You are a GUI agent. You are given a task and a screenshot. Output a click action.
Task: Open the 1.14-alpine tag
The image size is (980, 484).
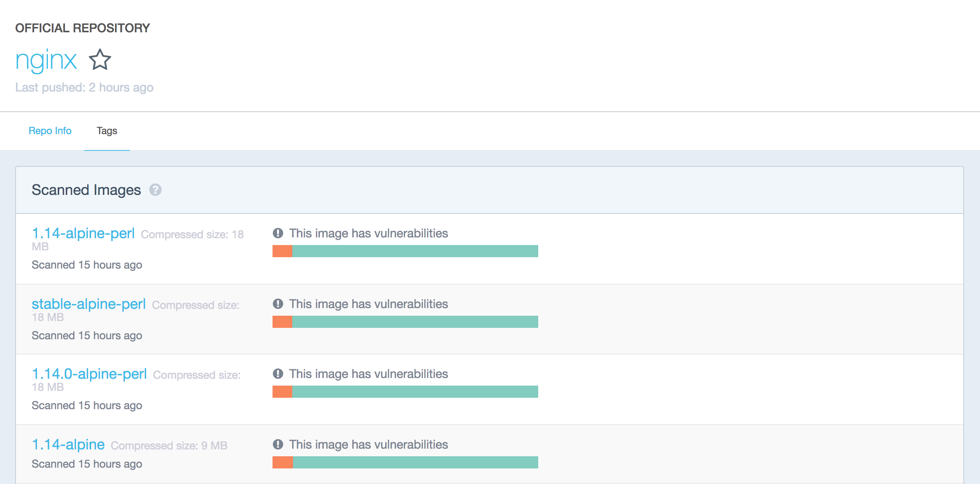pyautogui.click(x=68, y=444)
